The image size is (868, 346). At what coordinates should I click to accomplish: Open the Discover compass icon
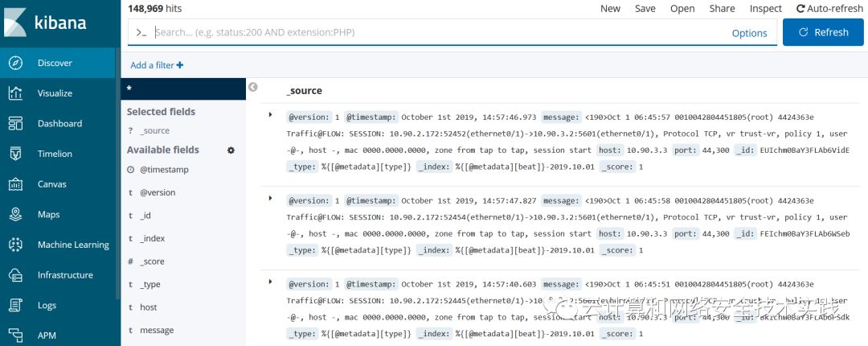pyautogui.click(x=15, y=64)
